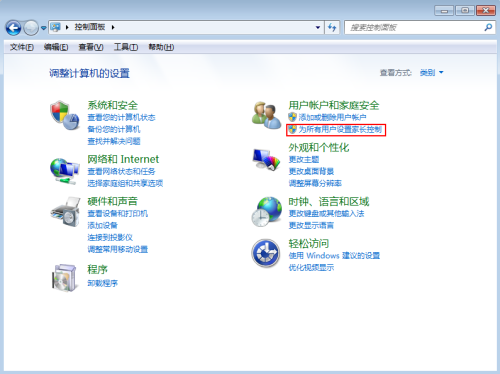Viewport: 500px width, 374px height.
Task: Open 查看网络状态和任务 link
Action: click(x=121, y=171)
